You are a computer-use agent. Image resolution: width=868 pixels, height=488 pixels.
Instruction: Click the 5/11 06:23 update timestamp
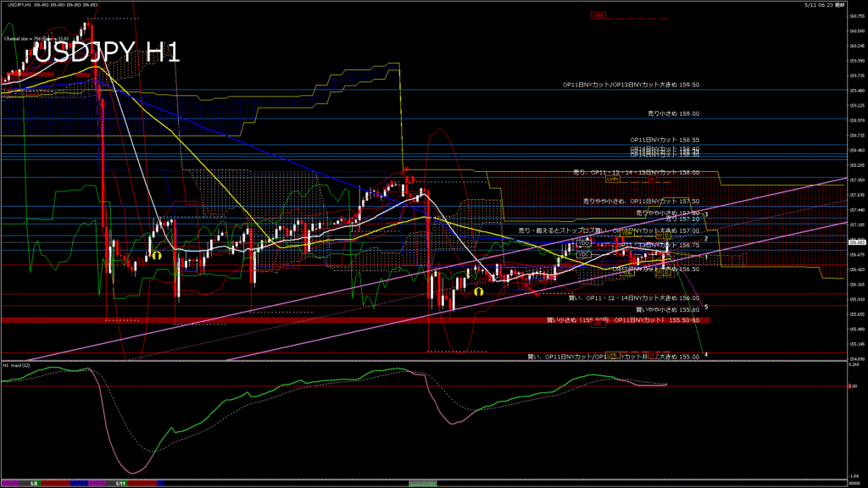pyautogui.click(x=825, y=4)
